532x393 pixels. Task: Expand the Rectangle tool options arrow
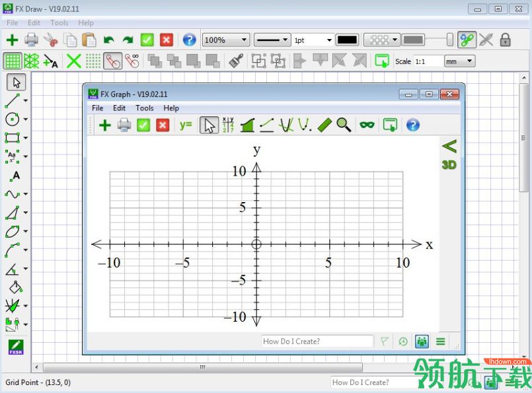26,138
